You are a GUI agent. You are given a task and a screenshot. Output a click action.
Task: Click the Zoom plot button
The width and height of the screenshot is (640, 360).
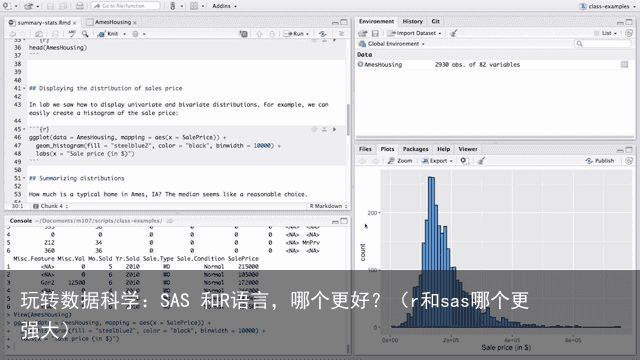[x=400, y=161]
